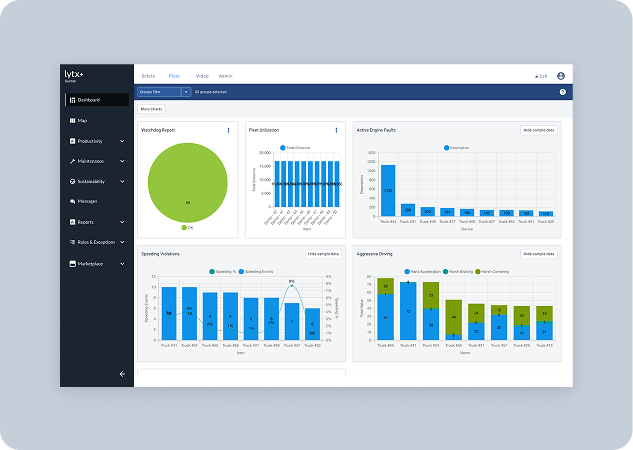Image resolution: width=633 pixels, height=450 pixels.
Task: Click the green OK pie chart
Action: click(188, 182)
